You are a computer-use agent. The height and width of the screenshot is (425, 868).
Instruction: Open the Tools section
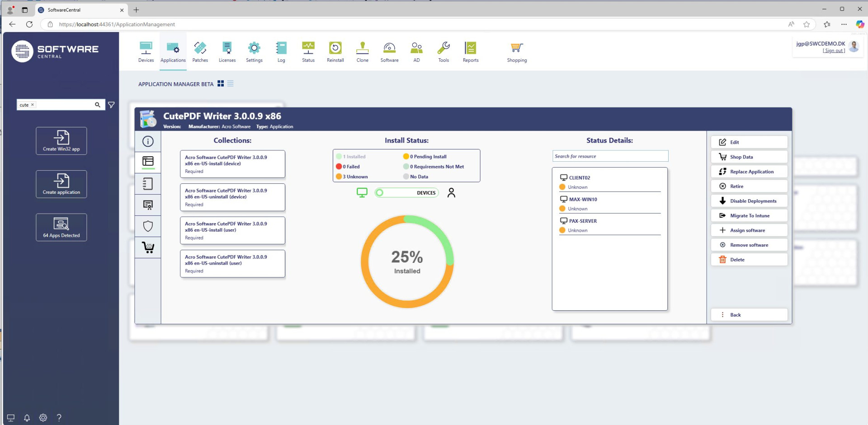443,51
